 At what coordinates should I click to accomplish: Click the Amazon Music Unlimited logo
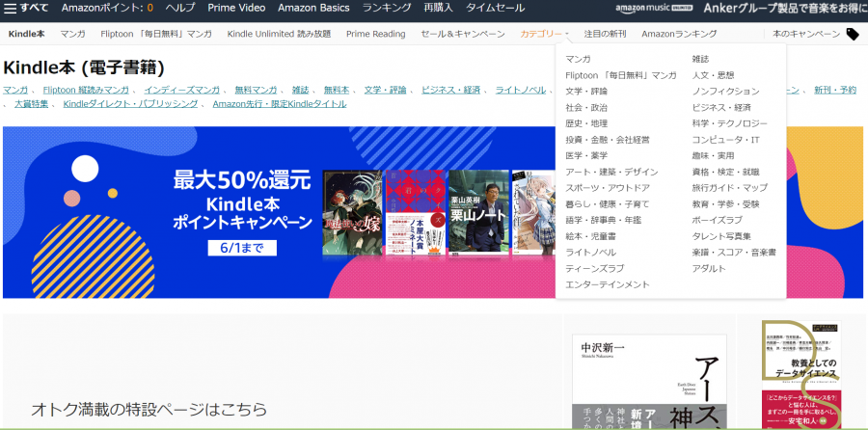[653, 8]
